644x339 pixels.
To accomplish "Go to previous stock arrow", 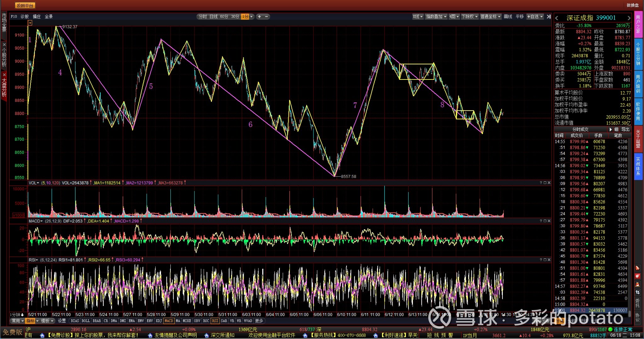I will click(557, 18).
